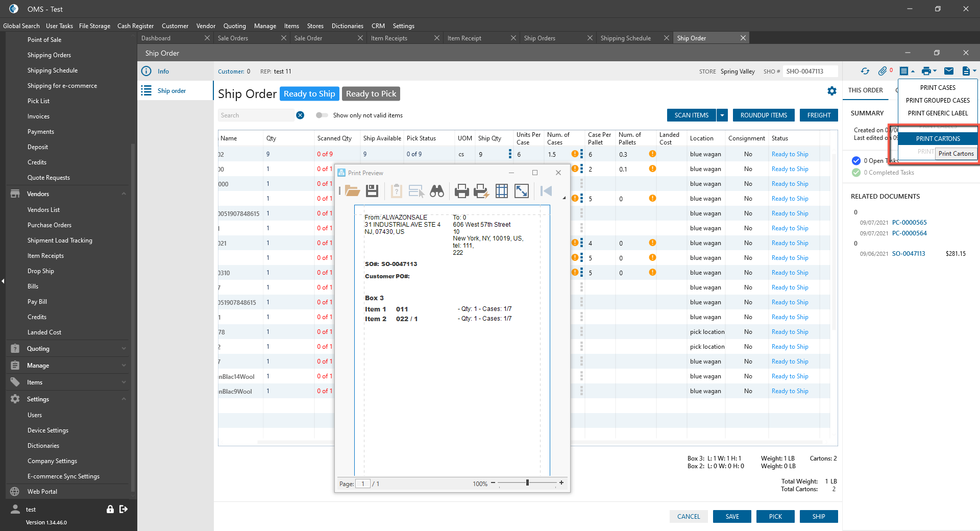
Task: Click the binoculars Find icon in Print Preview
Action: pos(437,191)
